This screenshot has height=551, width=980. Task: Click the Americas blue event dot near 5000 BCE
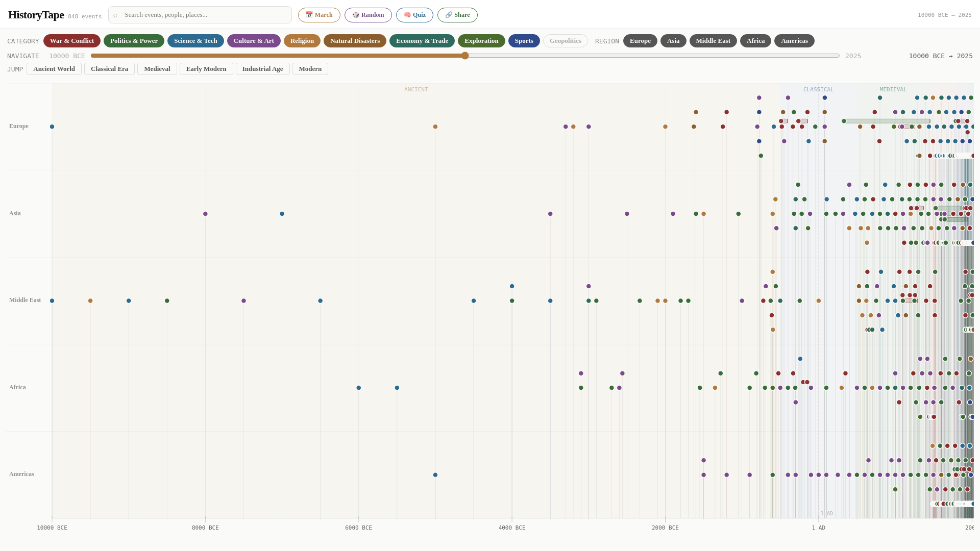pos(435,475)
